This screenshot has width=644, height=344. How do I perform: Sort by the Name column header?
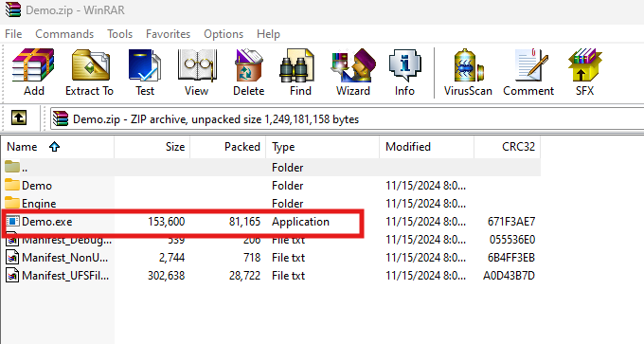point(58,147)
